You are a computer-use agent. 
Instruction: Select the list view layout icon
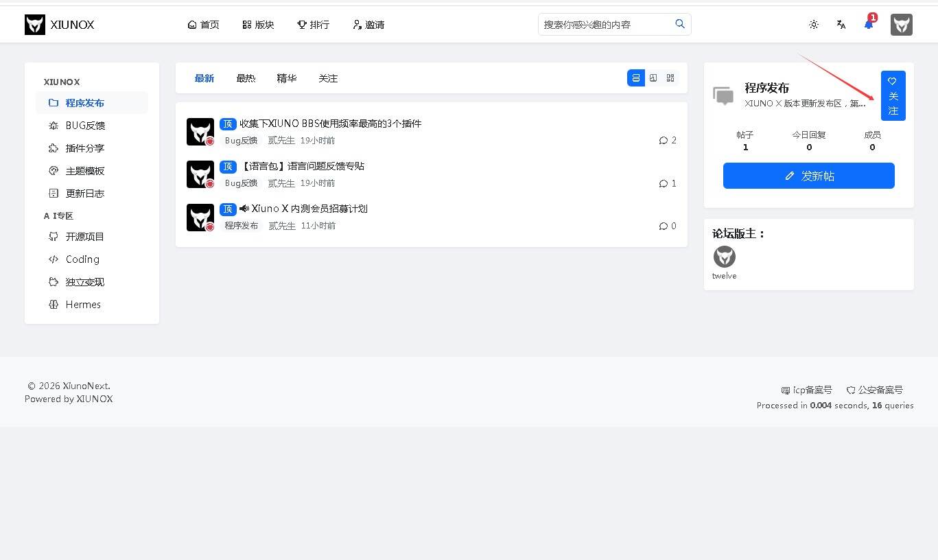636,78
